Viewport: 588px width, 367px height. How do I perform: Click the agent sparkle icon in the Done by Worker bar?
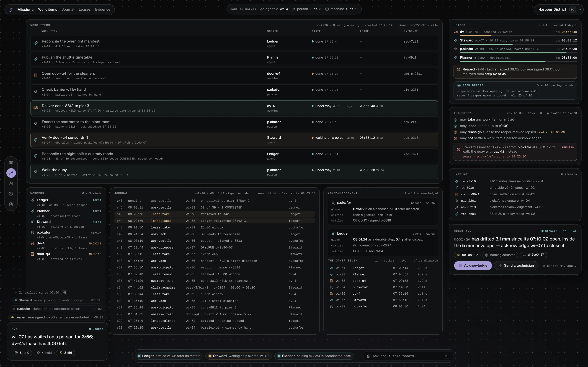point(262,9)
